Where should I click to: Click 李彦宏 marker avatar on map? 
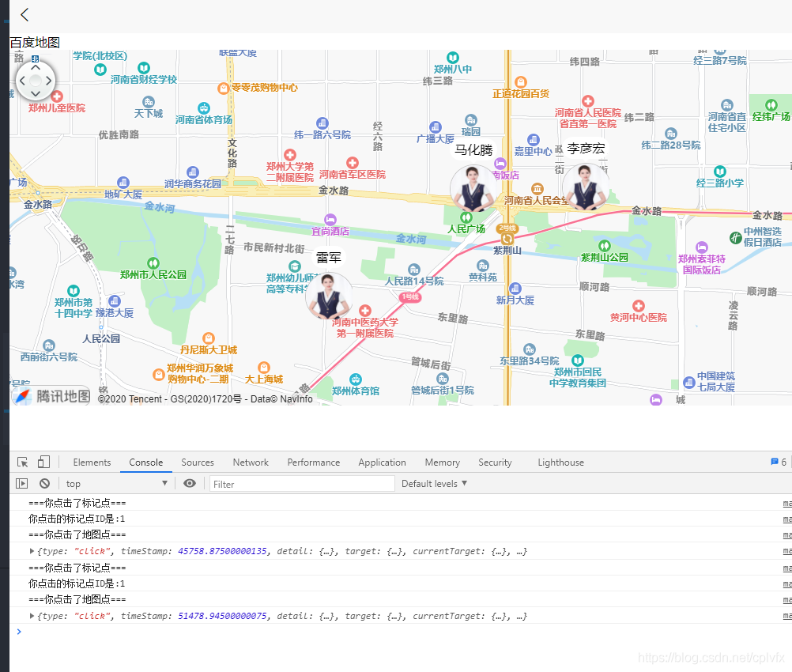pos(586,187)
